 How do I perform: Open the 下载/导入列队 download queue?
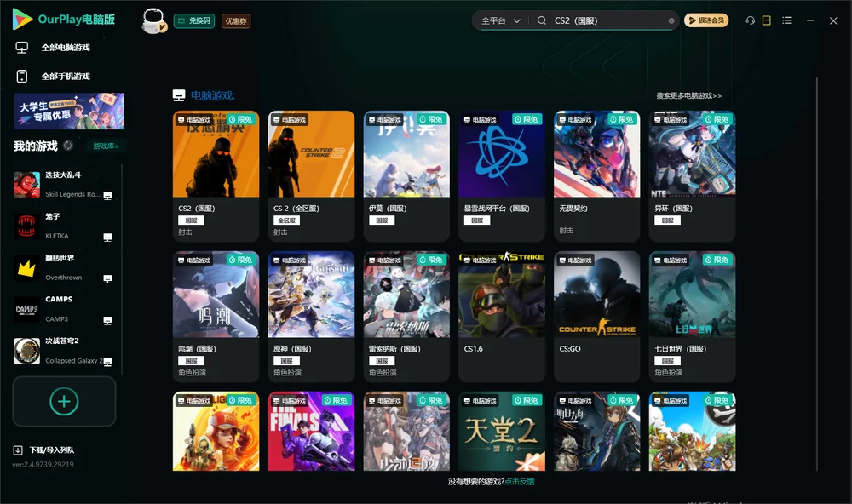[44, 450]
